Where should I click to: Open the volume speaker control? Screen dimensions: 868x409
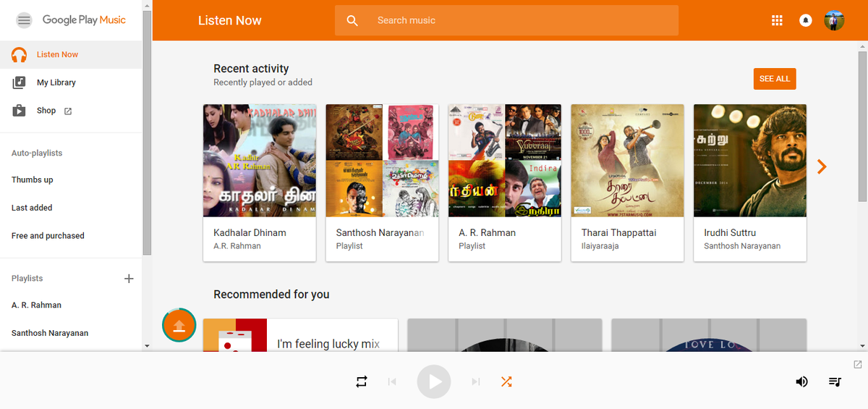[x=801, y=381]
